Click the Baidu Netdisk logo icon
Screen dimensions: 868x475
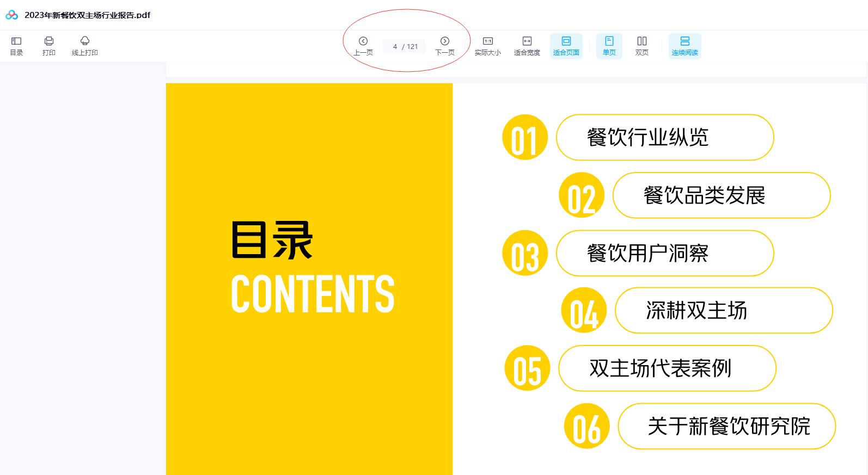(x=11, y=15)
